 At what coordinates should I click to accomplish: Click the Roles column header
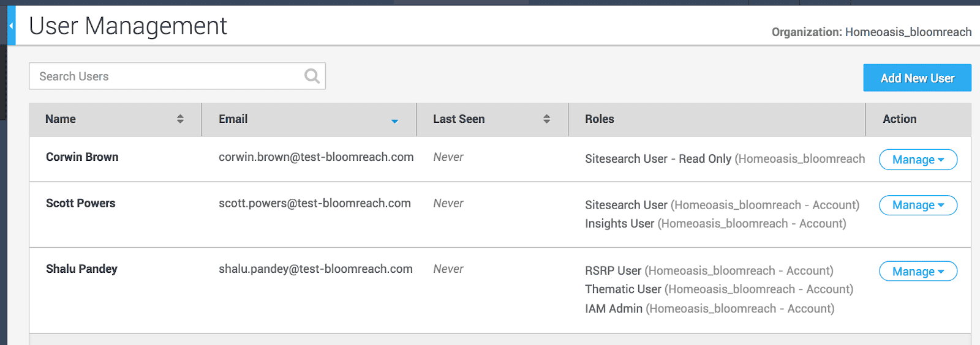(599, 119)
